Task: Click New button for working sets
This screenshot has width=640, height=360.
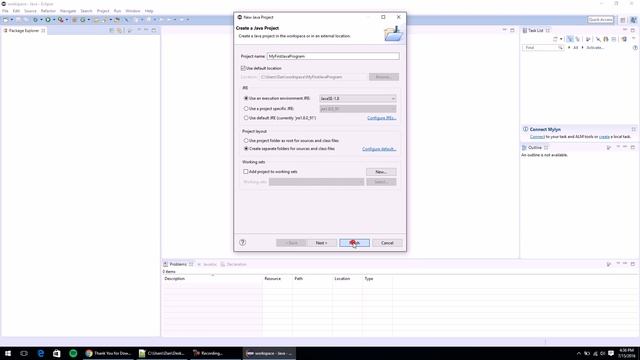Action: (x=381, y=172)
